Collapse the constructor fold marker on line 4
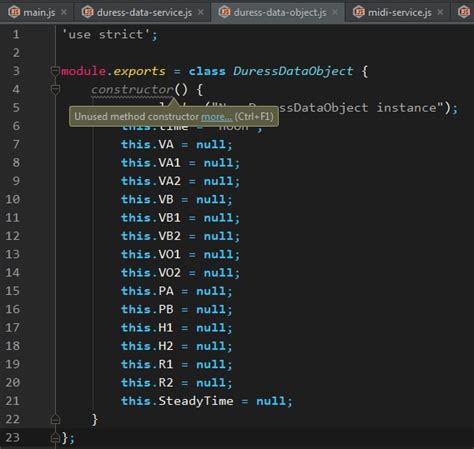474x449 pixels. [55, 89]
